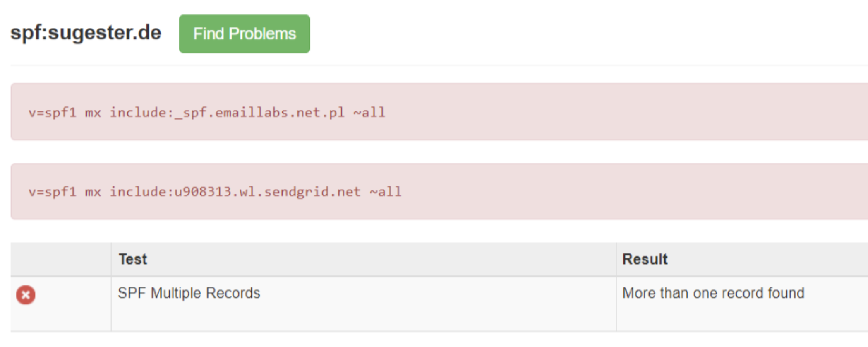Click the empty status column header cell
The image size is (868, 347).
tap(61, 259)
